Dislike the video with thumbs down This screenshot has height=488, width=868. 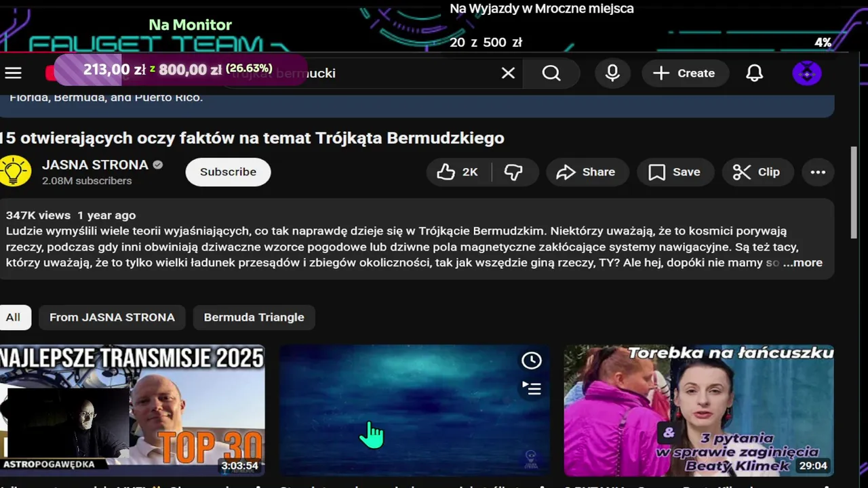point(515,172)
